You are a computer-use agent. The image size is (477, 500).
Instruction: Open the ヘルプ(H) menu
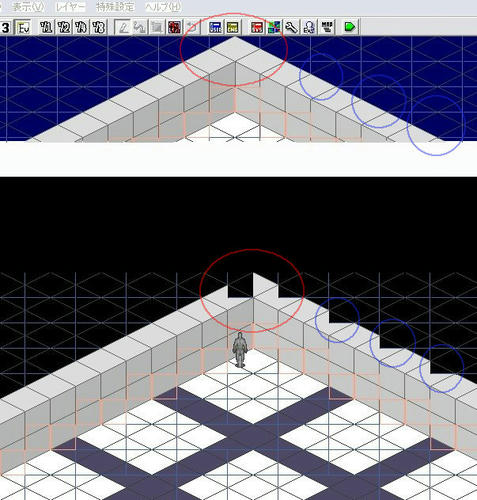163,7
